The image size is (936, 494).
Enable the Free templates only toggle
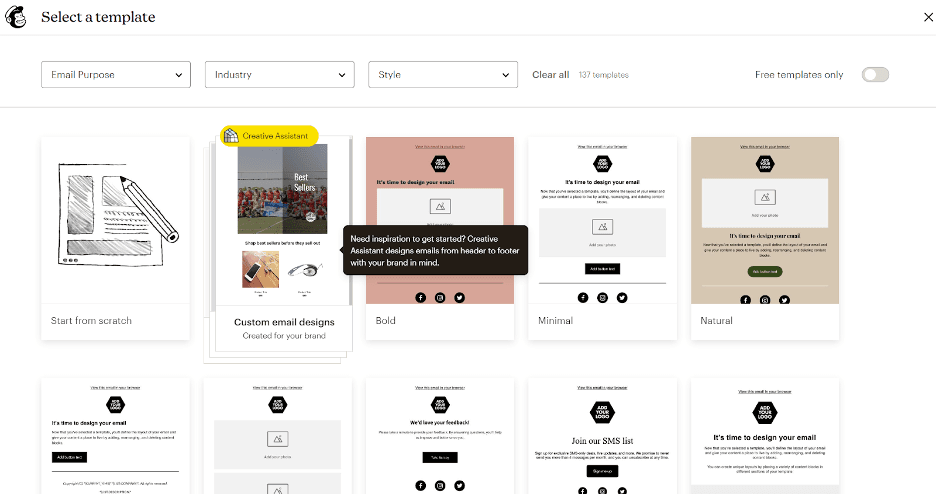[874, 75]
